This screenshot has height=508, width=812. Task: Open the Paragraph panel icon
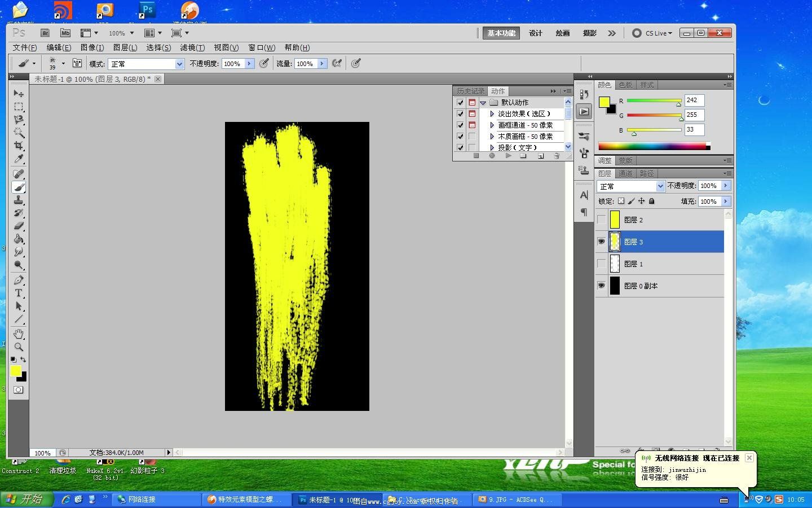(x=584, y=212)
